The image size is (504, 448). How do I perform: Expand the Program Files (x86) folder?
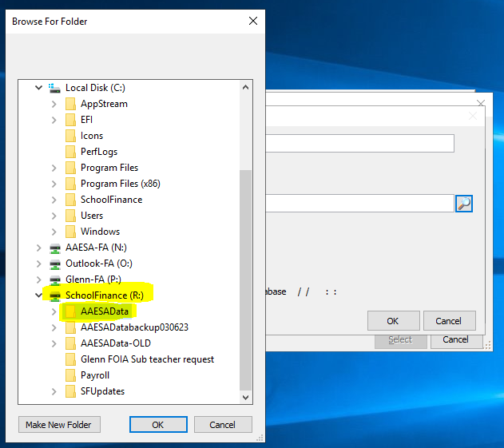(x=54, y=184)
